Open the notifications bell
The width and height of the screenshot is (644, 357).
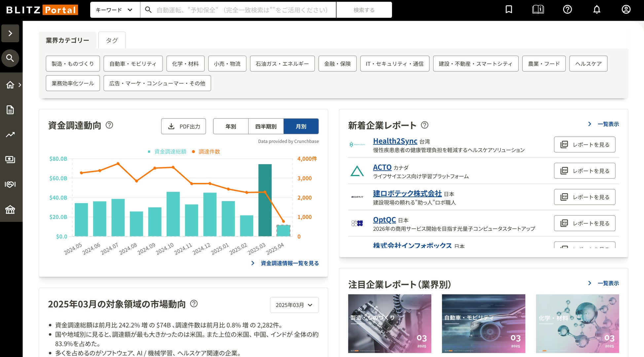(596, 10)
